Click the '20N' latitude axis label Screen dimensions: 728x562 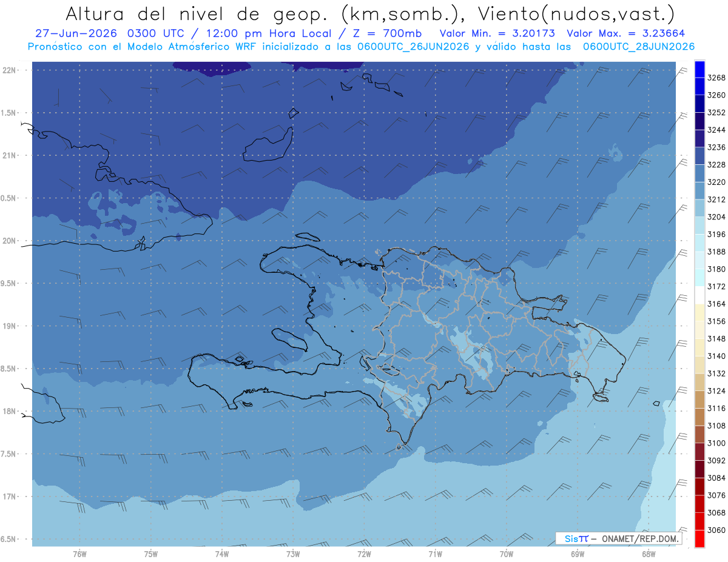point(10,241)
